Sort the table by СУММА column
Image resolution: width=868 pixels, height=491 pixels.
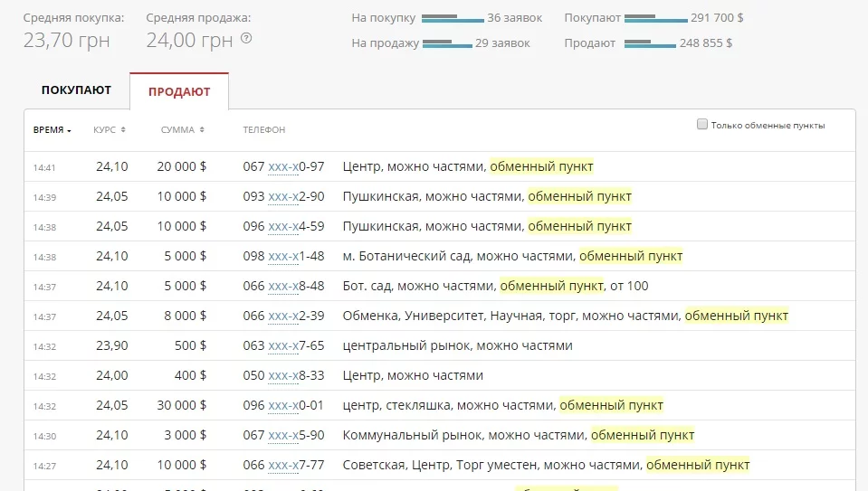click(182, 130)
